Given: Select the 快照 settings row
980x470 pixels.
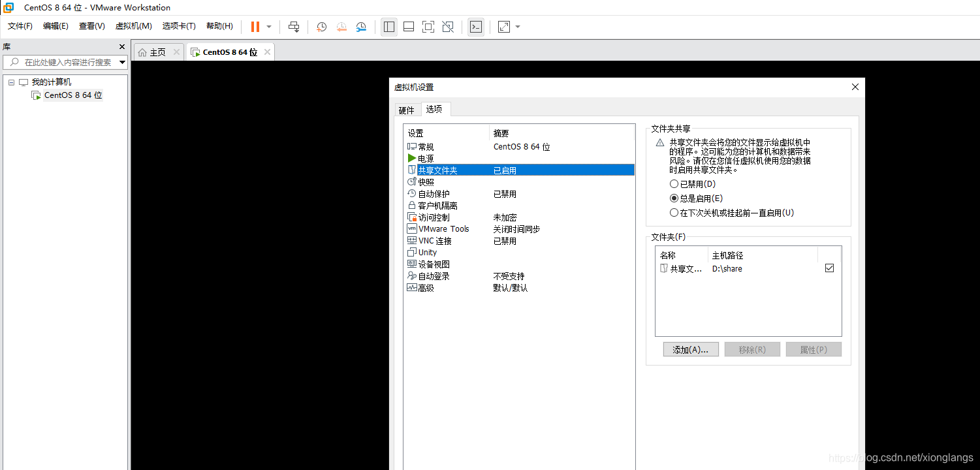Looking at the screenshot, I should [519, 182].
